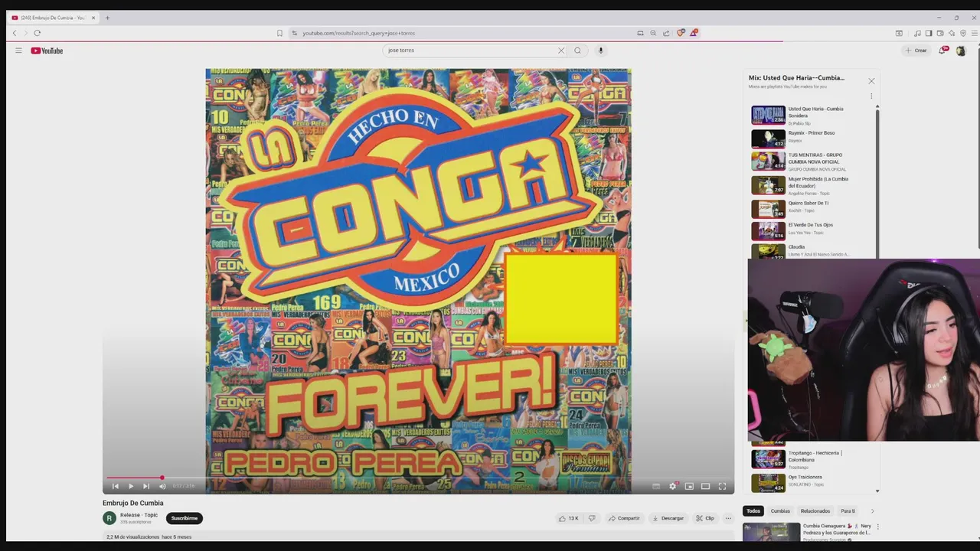Dislike the video
Viewport: 980px width, 551px height.
pos(591,518)
